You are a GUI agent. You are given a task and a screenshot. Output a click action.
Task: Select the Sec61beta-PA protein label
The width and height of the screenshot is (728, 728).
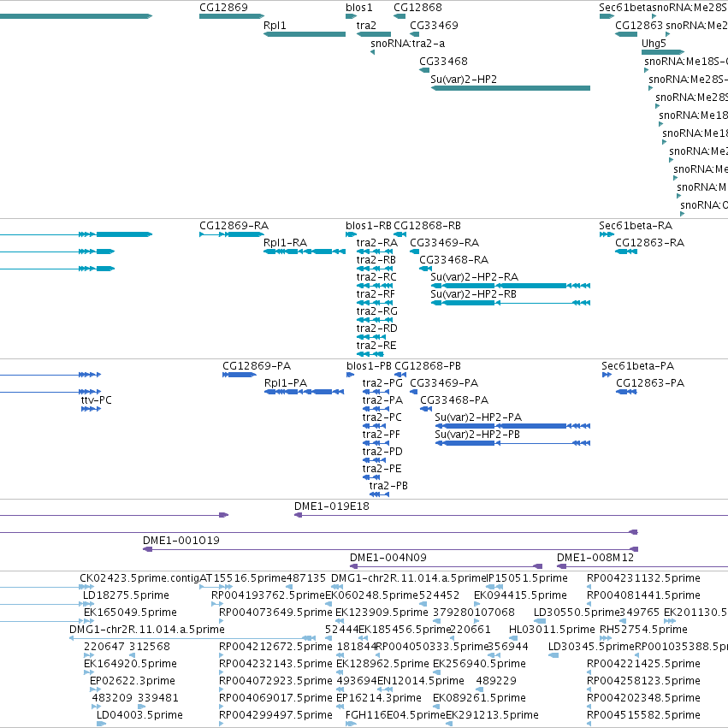[638, 366]
